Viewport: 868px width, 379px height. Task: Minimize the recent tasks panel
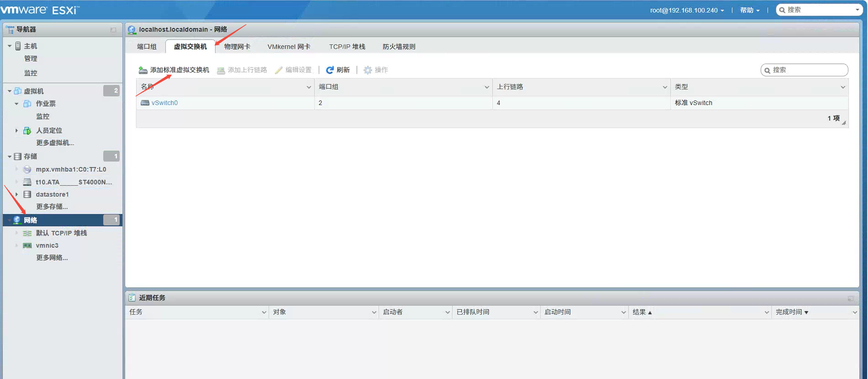tap(850, 298)
